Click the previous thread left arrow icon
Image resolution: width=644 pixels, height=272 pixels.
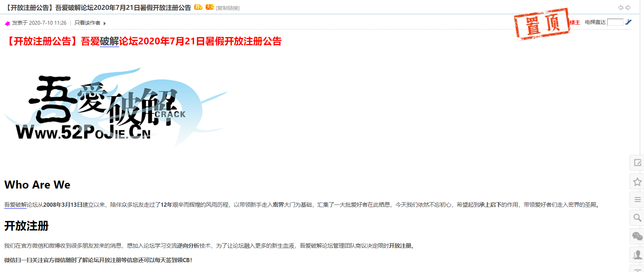[621, 8]
